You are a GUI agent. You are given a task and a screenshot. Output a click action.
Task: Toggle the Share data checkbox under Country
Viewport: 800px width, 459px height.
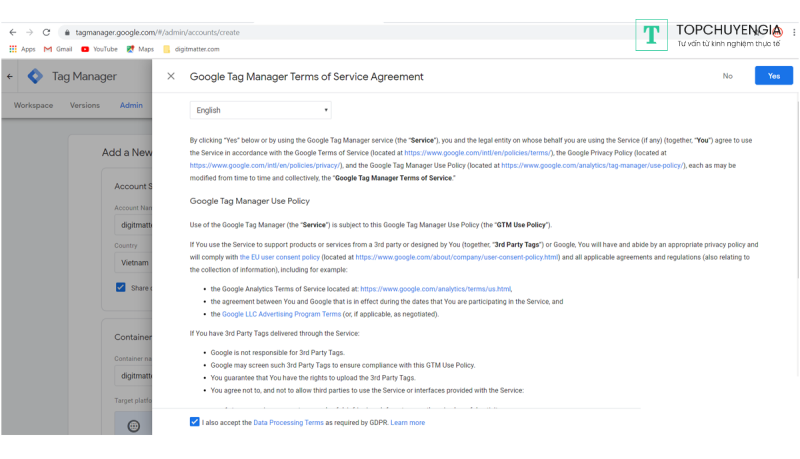click(121, 287)
